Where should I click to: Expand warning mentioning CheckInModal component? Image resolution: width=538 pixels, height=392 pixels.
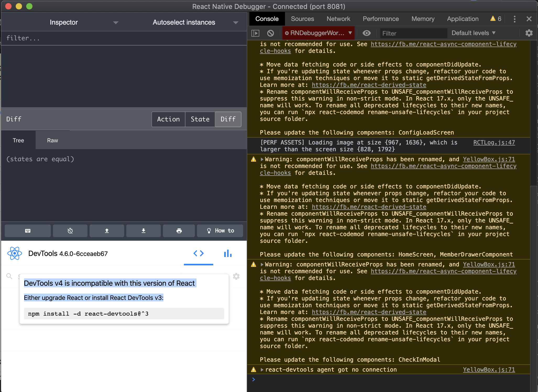click(x=262, y=264)
